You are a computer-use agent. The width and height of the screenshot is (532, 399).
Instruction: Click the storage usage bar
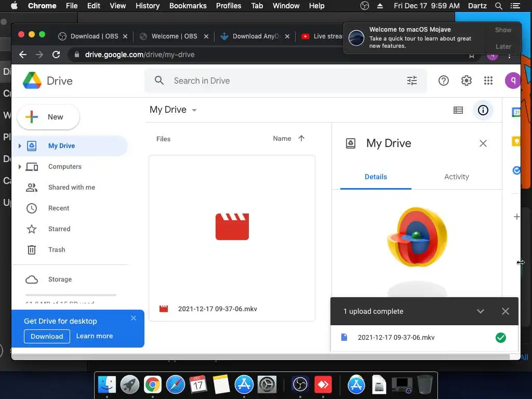71,295
